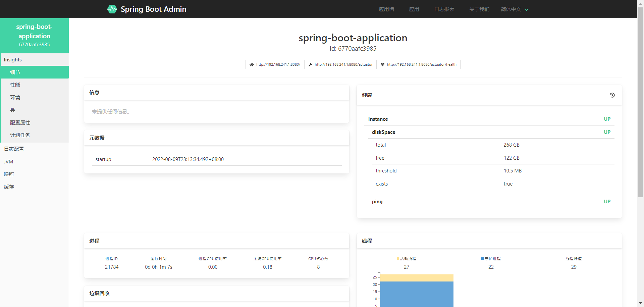The image size is (644, 307).
Task: Click the free disk value 122 GB
Action: coord(512,158)
